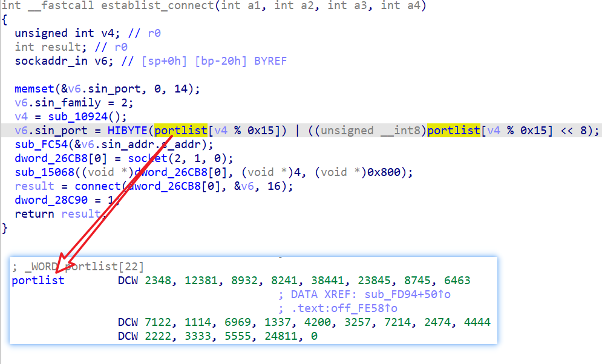The width and height of the screenshot is (602, 364).
Task: Select port value 2222
Action: 158,336
